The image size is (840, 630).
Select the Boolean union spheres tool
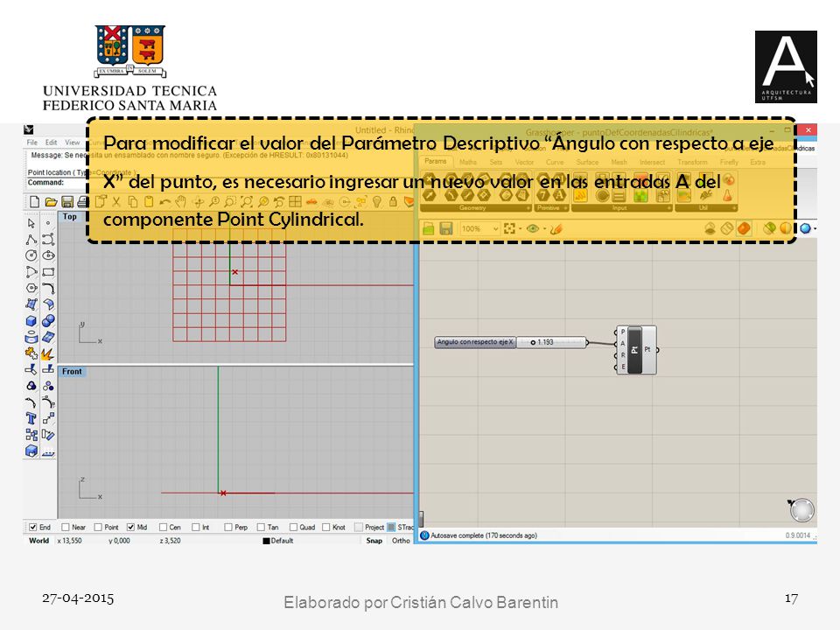tap(48, 321)
